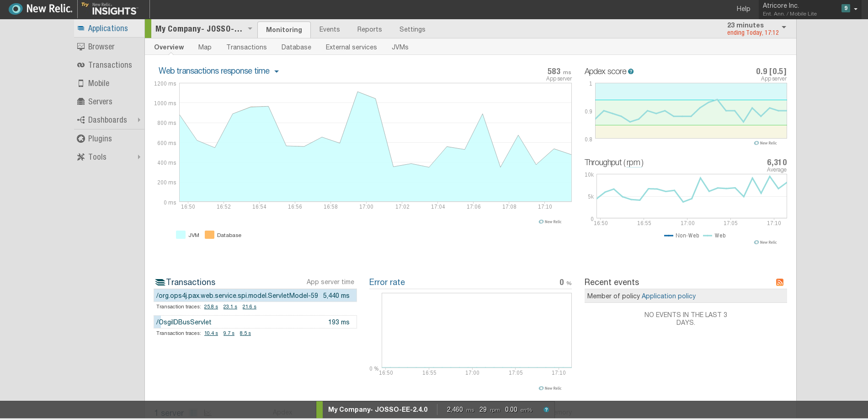
Task: Switch to the Reports tab
Action: [369, 29]
